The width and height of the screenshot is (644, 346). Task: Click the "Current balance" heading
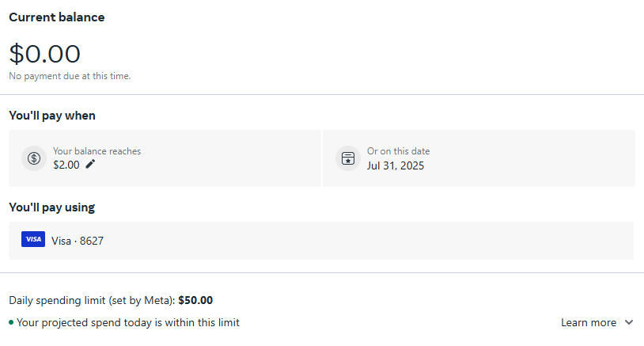click(x=56, y=17)
